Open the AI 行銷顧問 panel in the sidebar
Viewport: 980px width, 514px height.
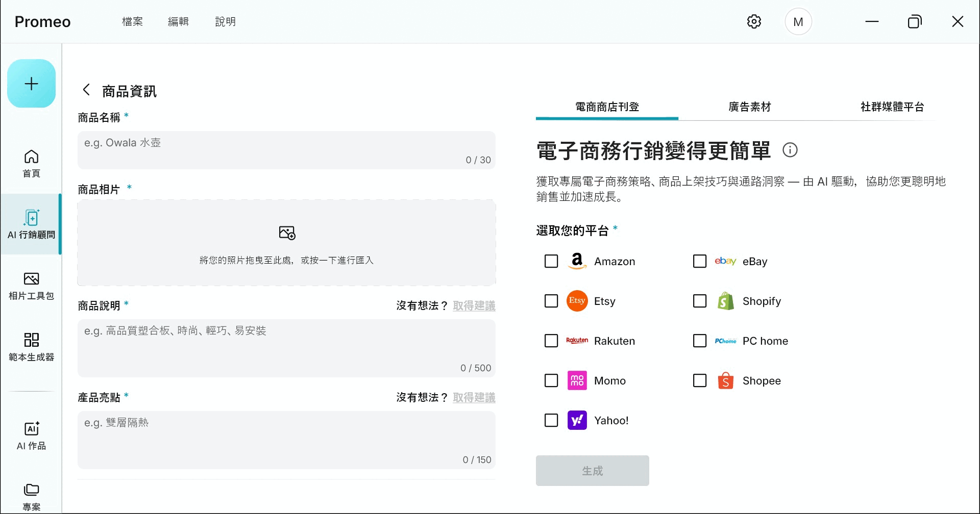coord(31,224)
